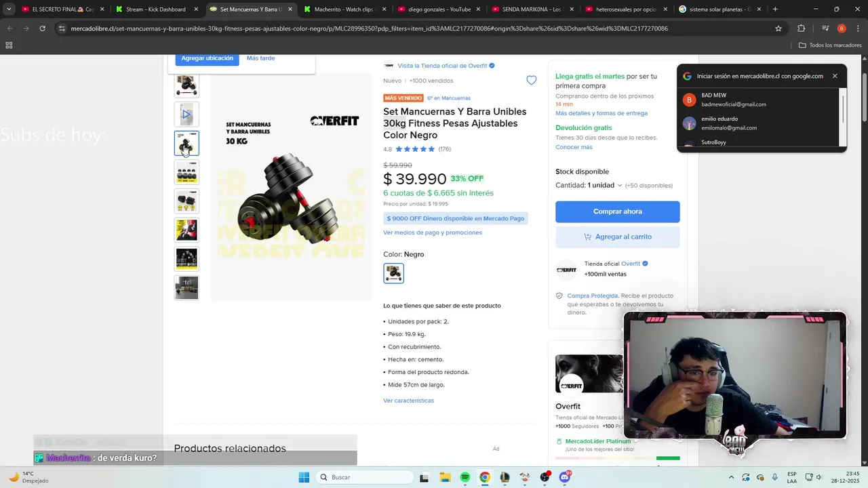Click Overfit store name under Tienda oficial
Image resolution: width=868 pixels, height=488 pixels.
point(631,264)
